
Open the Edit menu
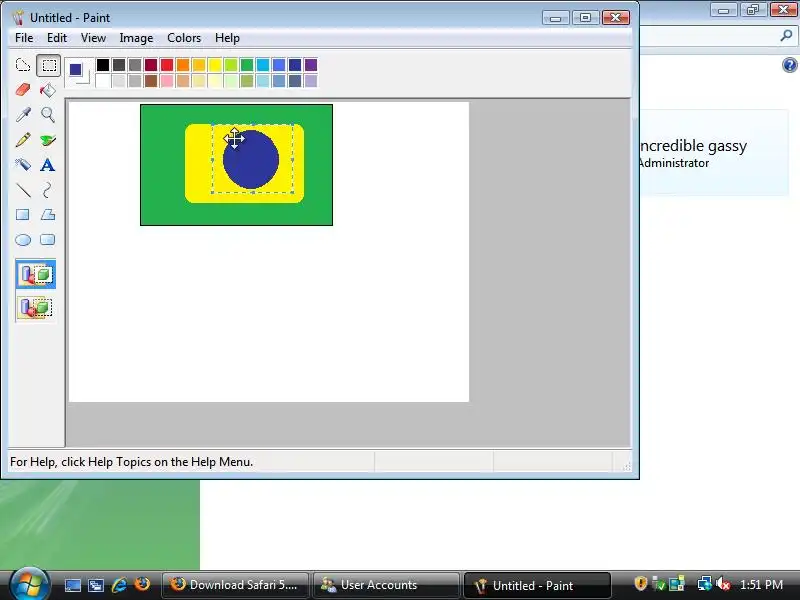[57, 38]
